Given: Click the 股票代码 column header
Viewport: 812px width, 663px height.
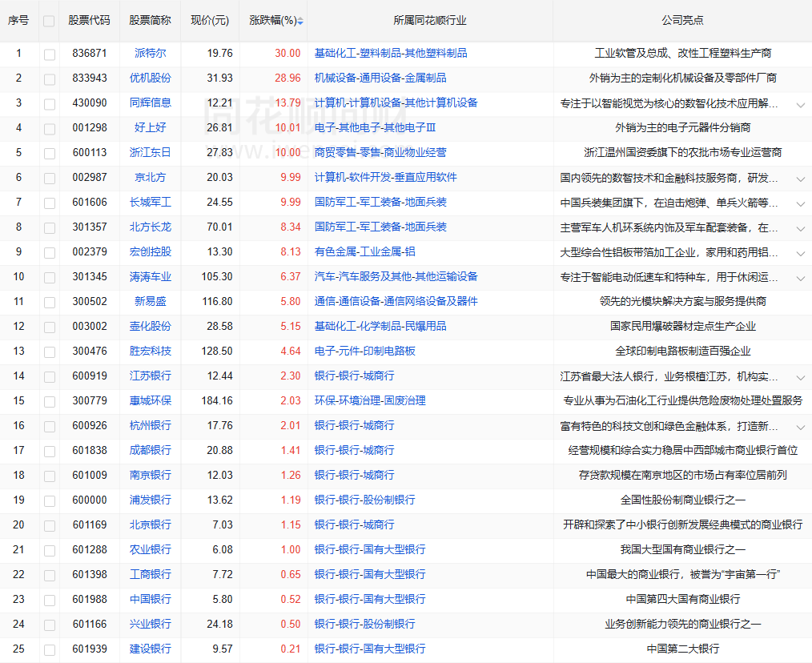Looking at the screenshot, I should coord(90,20).
